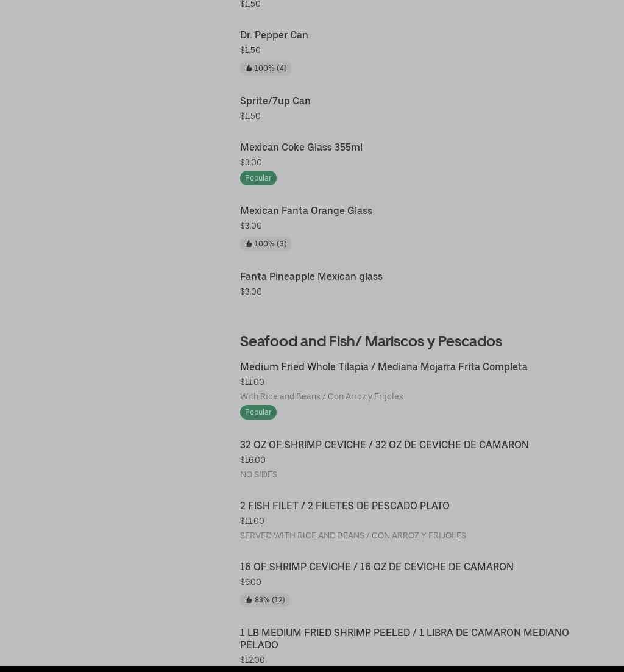Image resolution: width=624 pixels, height=672 pixels.
Task: Open 32 OZ of Shrimp Ceviche item
Action: 384,445
